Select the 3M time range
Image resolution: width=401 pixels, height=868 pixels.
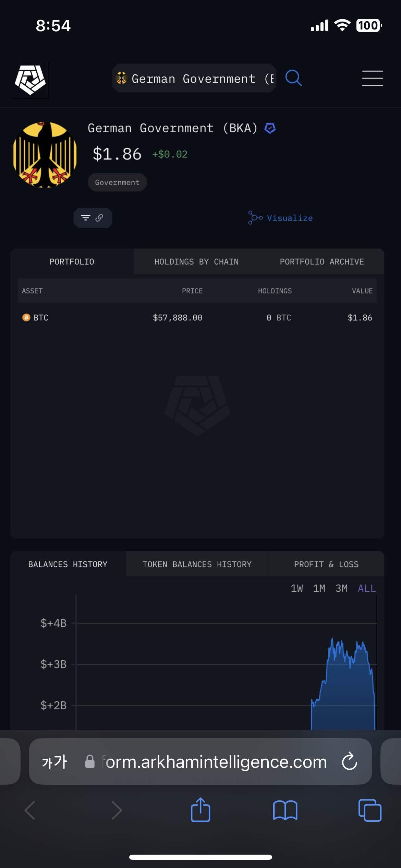click(341, 588)
